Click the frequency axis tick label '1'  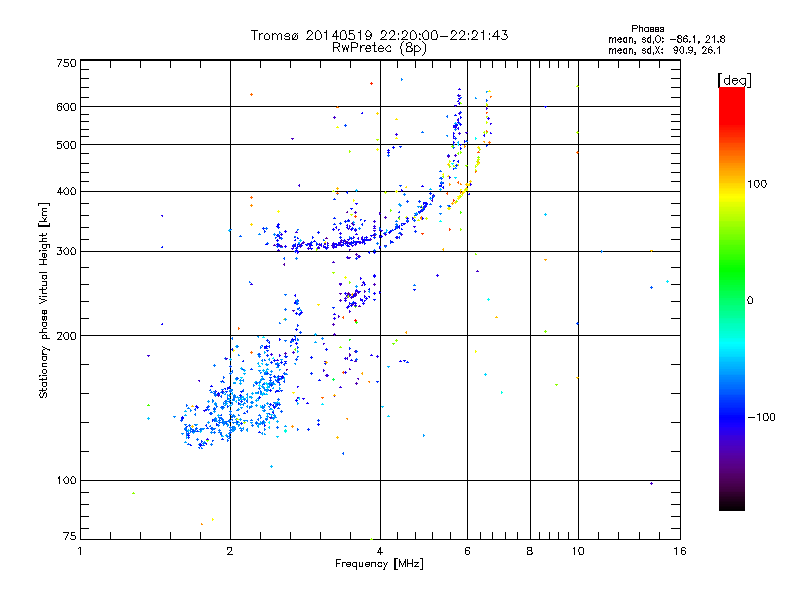pos(80,551)
